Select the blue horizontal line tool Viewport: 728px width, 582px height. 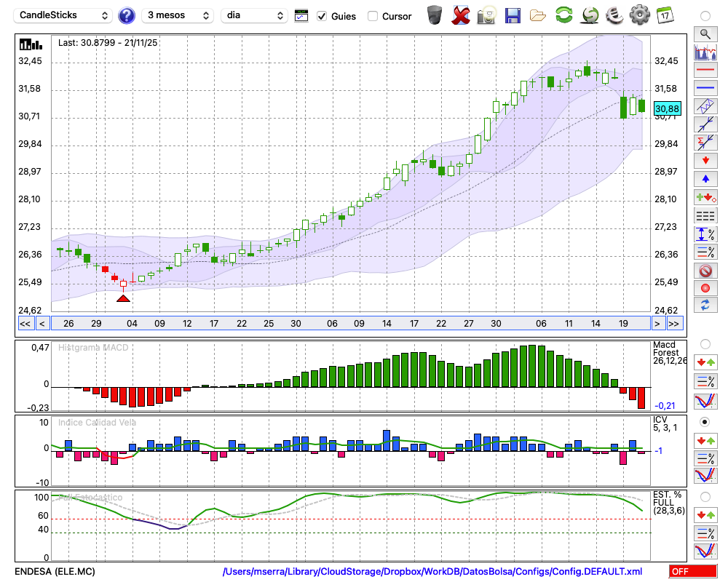pos(705,88)
